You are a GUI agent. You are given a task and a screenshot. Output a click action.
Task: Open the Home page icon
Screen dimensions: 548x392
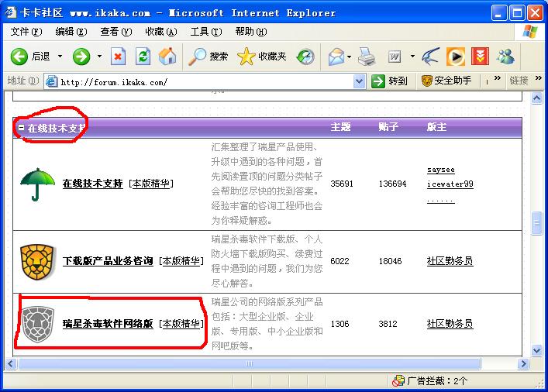(167, 57)
